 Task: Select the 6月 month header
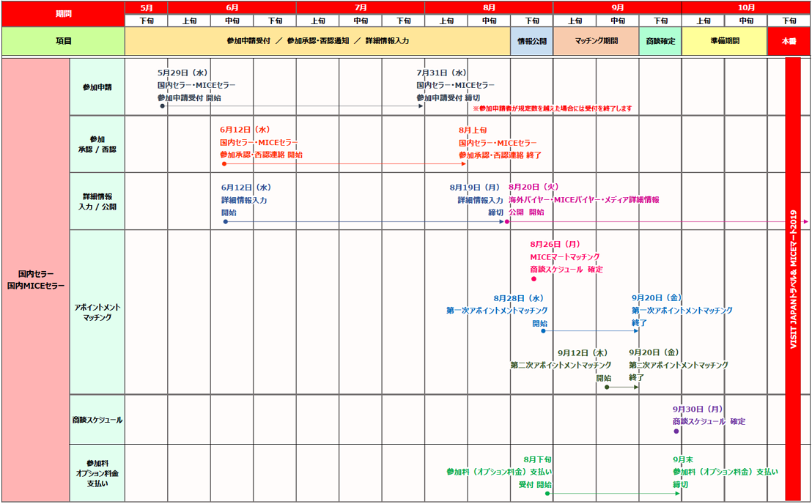[232, 8]
